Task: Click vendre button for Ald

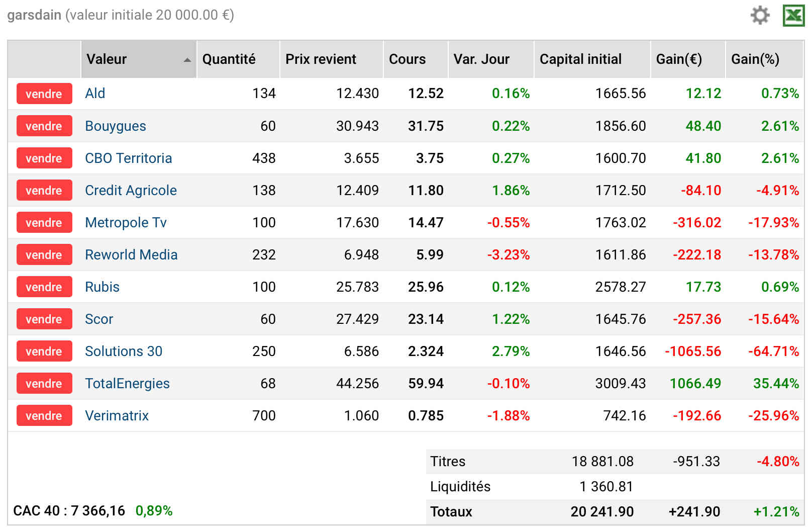Action: [44, 94]
